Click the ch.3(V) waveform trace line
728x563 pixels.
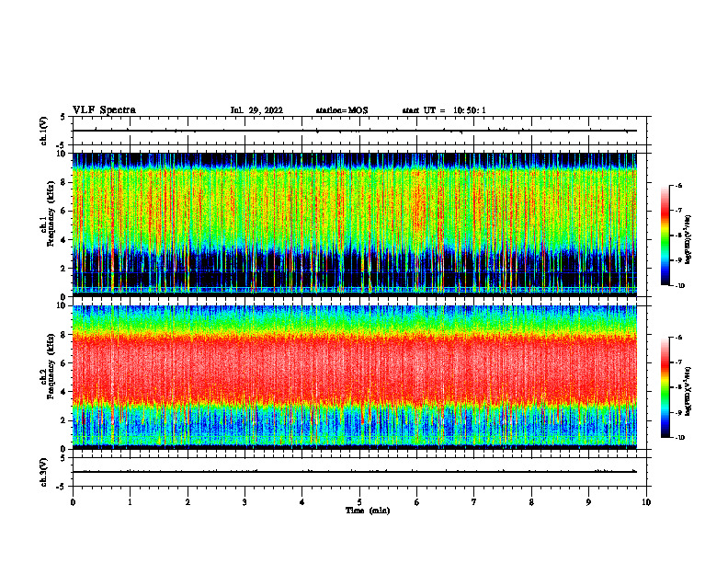(355, 472)
